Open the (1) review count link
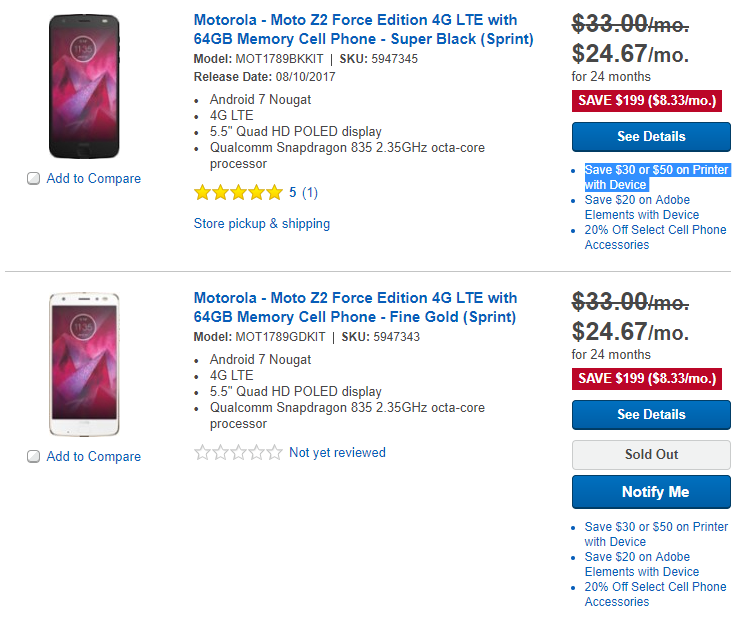This screenshot has width=744, height=619. click(x=310, y=193)
